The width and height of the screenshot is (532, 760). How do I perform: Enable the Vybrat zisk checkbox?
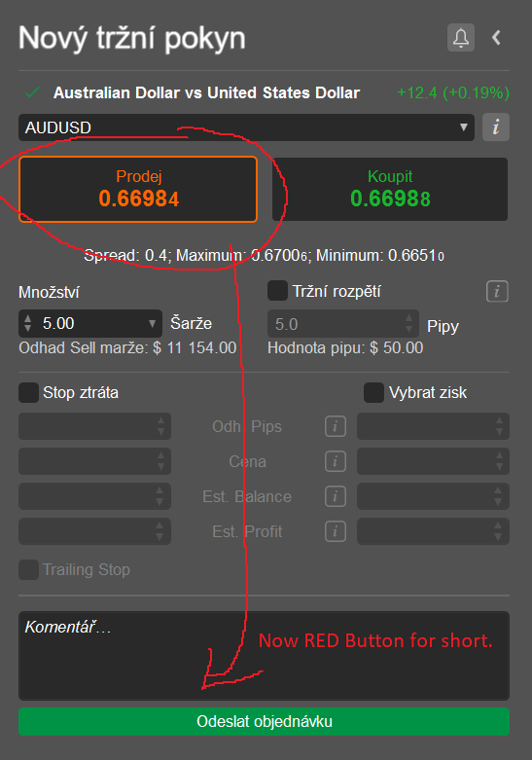point(373,392)
